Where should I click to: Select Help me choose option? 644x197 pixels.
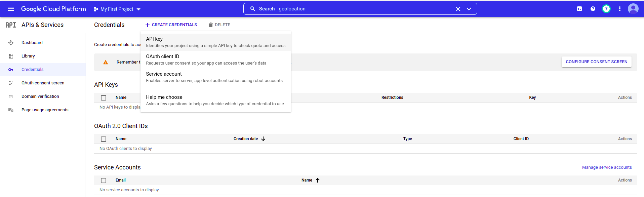(x=216, y=101)
